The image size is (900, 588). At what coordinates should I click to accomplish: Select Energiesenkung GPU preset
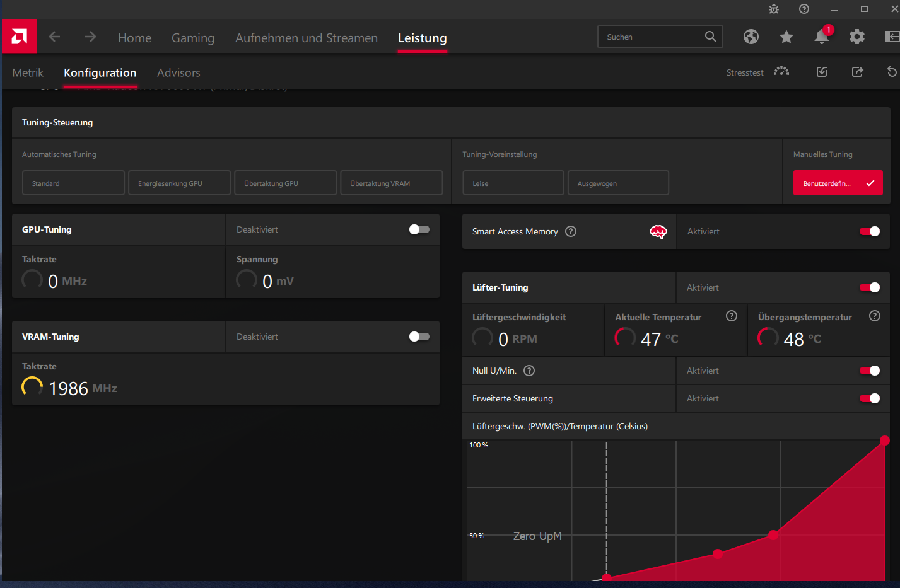pyautogui.click(x=179, y=183)
